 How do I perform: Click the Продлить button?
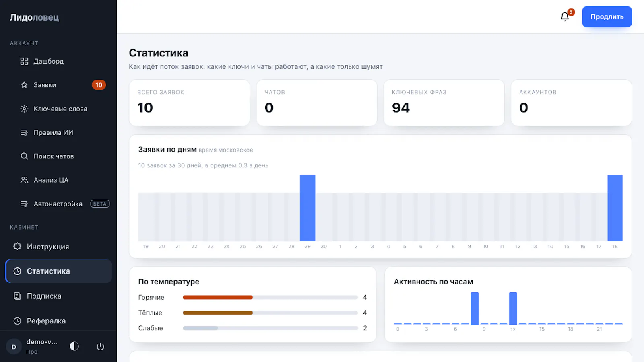click(x=607, y=16)
